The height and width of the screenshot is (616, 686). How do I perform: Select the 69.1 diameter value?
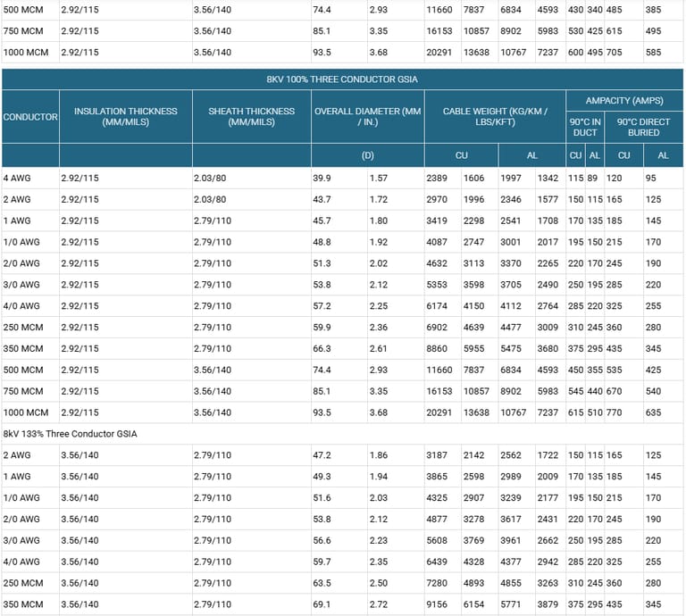click(x=322, y=604)
